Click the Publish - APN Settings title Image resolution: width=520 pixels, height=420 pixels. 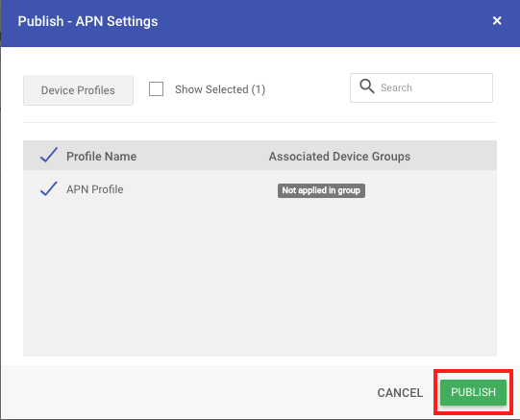(x=87, y=21)
